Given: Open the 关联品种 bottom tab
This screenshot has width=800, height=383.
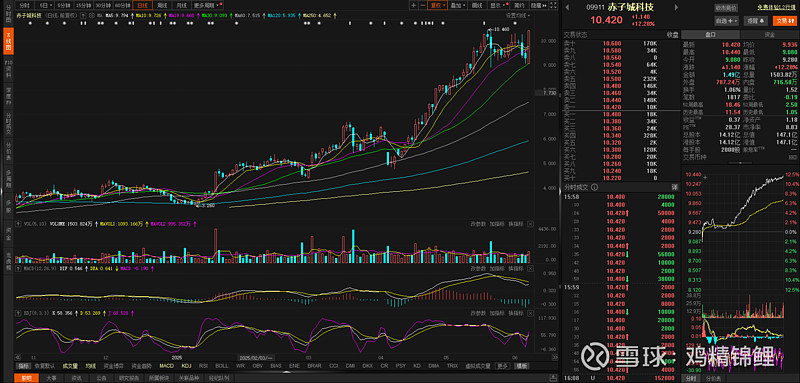Looking at the screenshot, I should click(188, 378).
